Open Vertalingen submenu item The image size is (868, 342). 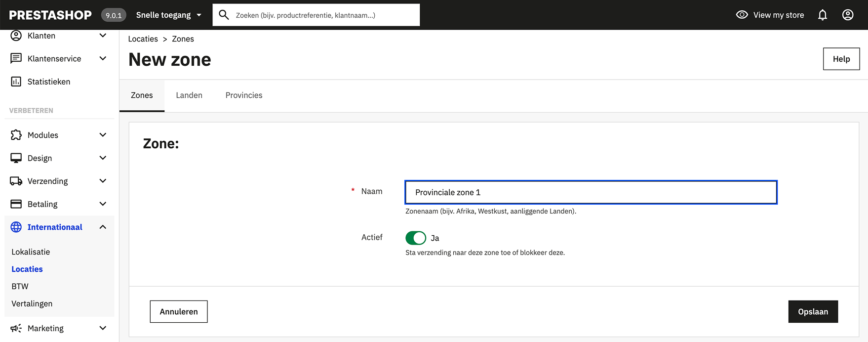tap(32, 304)
